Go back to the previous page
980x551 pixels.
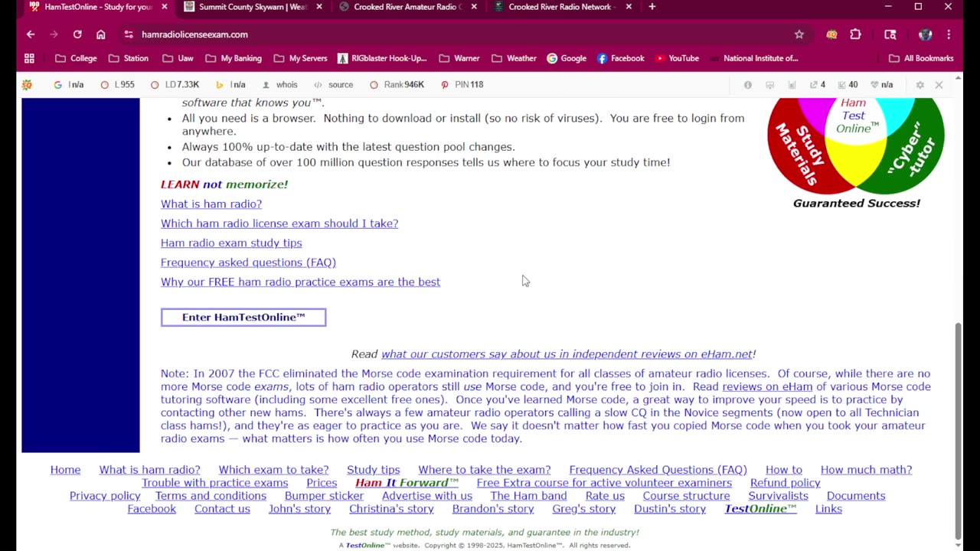click(31, 34)
